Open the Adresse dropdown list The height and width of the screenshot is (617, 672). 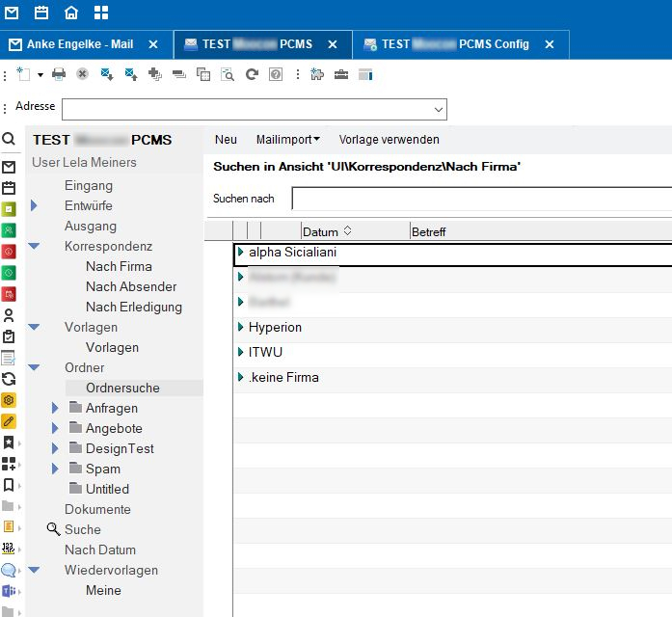pyautogui.click(x=439, y=108)
